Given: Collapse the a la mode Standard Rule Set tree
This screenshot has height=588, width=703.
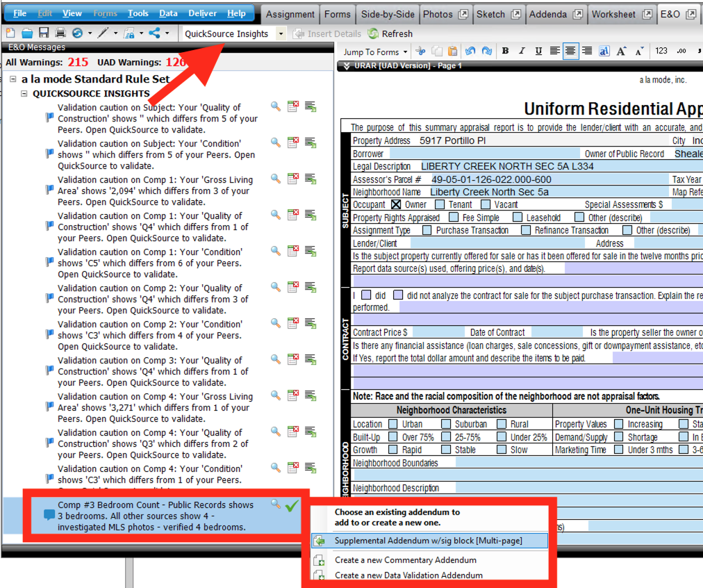Looking at the screenshot, I should (x=13, y=79).
